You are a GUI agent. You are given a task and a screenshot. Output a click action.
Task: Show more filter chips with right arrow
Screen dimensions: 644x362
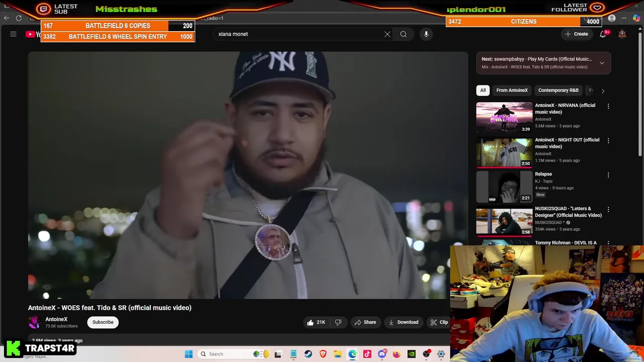click(603, 91)
